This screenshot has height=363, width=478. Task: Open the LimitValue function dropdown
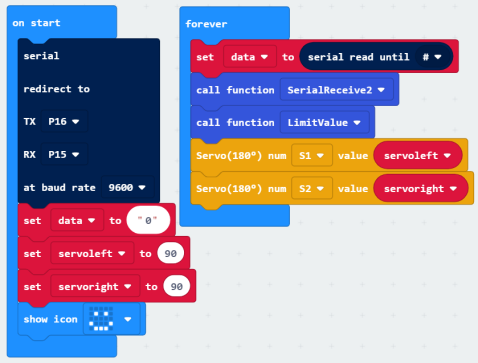324,123
